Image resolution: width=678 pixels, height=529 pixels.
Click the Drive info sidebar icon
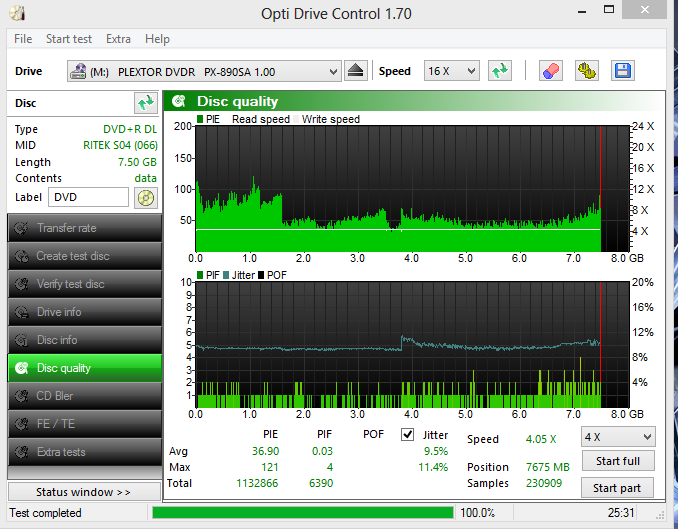[x=21, y=312]
